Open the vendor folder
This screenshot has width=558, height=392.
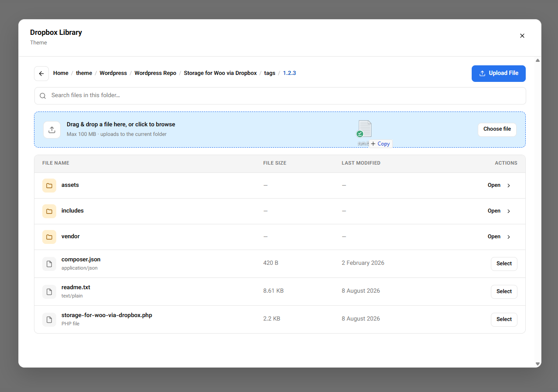coord(499,237)
